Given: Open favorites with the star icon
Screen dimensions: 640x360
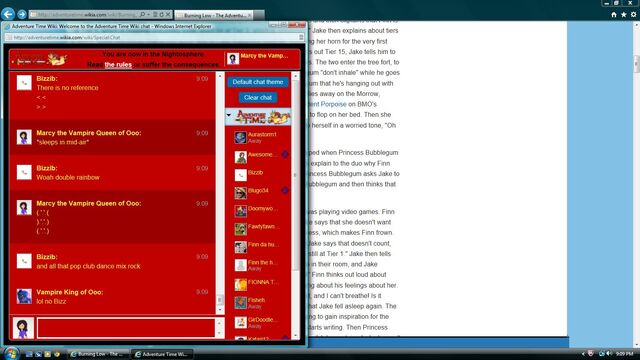Looking at the screenshot, I should pyautogui.click(x=623, y=15).
